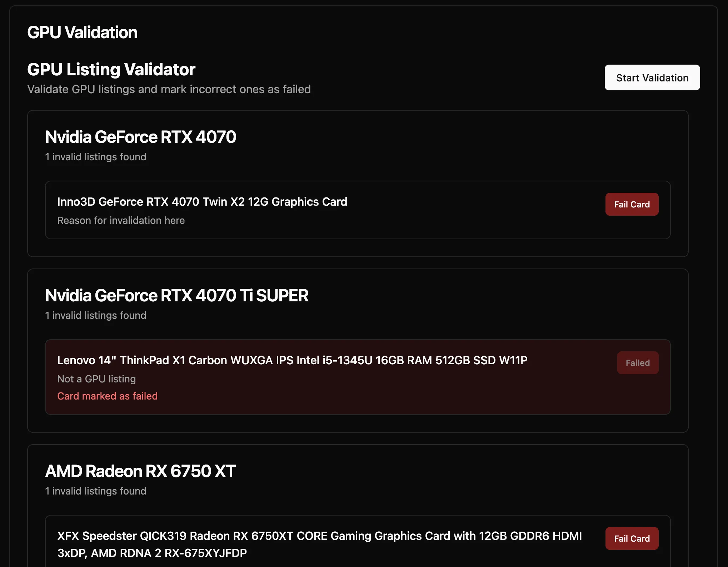Click the disabled Failed button for Lenovo listing

(637, 363)
